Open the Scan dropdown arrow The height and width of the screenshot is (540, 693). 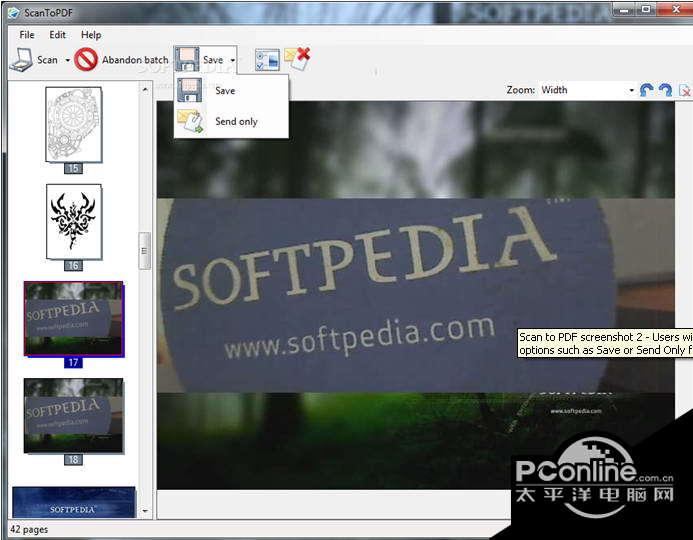(x=68, y=60)
